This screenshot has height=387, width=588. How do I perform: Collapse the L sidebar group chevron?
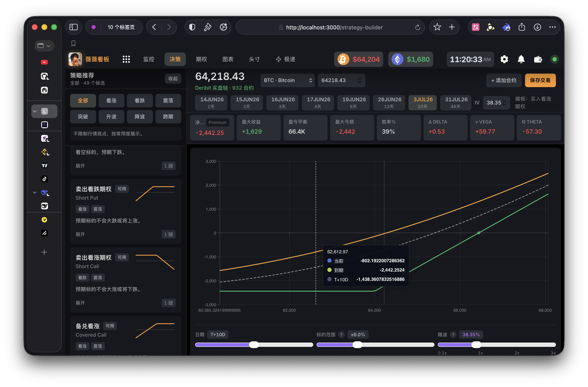[35, 111]
